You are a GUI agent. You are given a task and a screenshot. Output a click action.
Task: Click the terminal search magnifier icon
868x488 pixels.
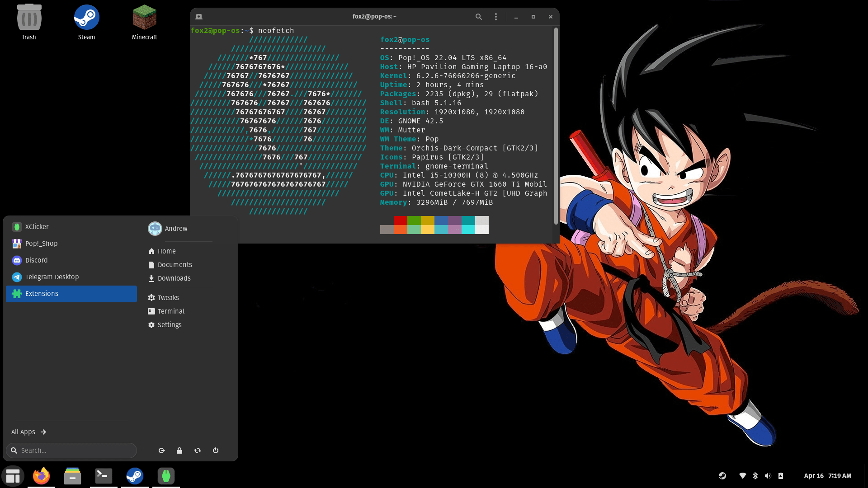click(x=478, y=17)
